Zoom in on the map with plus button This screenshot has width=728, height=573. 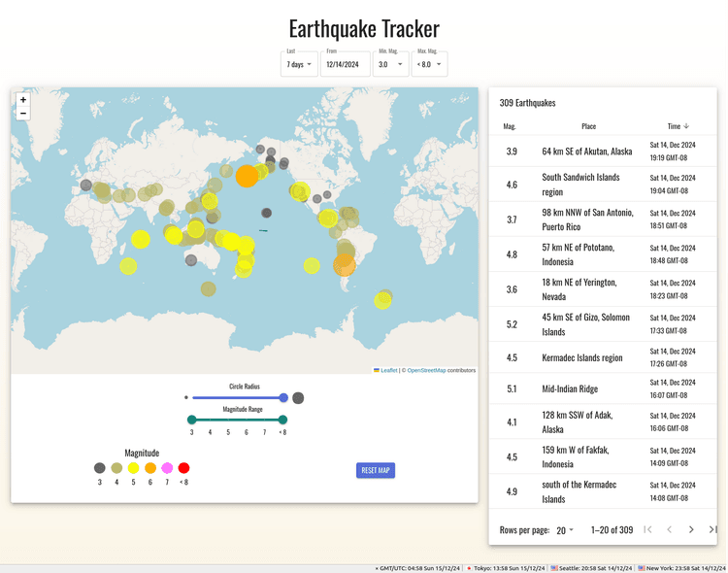[23, 99]
